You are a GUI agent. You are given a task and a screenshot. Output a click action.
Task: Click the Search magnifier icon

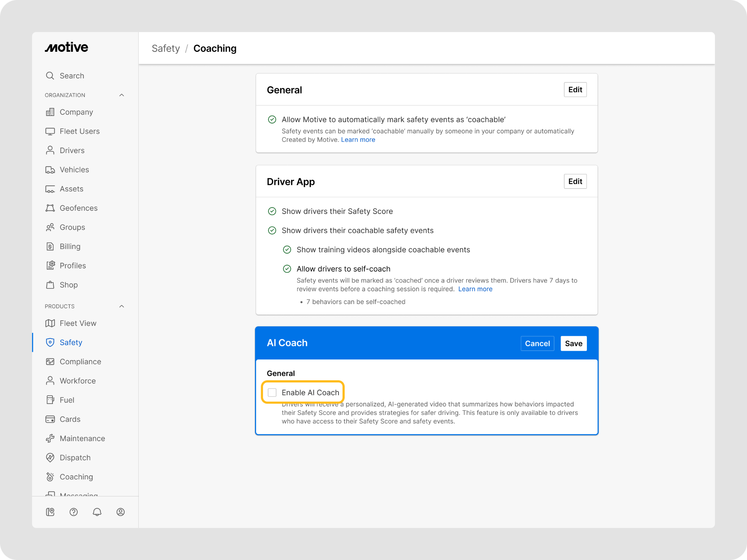[50, 75]
